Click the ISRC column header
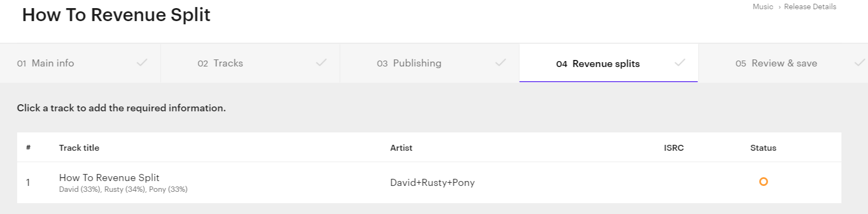Image resolution: width=868 pixels, height=214 pixels. pos(674,148)
